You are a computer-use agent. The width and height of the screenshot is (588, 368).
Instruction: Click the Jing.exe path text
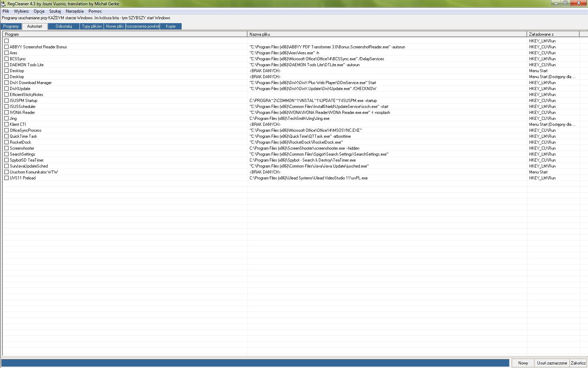289,118
